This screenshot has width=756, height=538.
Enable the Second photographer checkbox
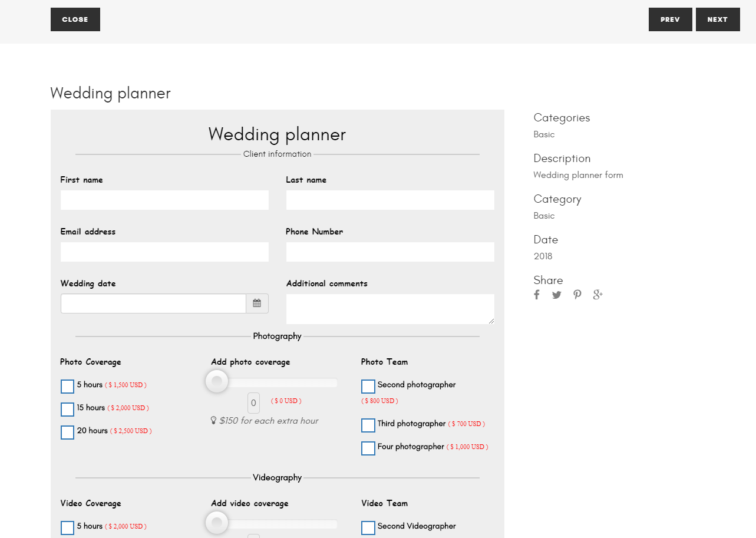(x=368, y=387)
